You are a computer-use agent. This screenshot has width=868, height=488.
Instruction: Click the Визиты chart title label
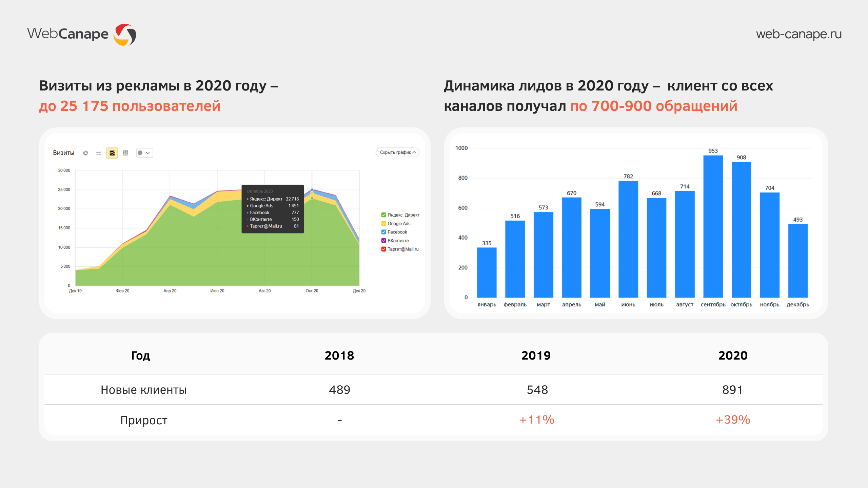[63, 153]
